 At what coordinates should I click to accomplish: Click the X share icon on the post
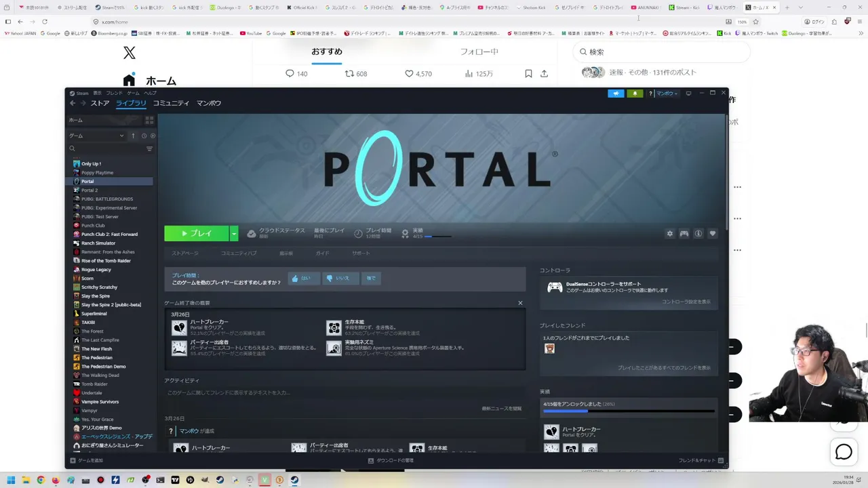click(x=544, y=73)
